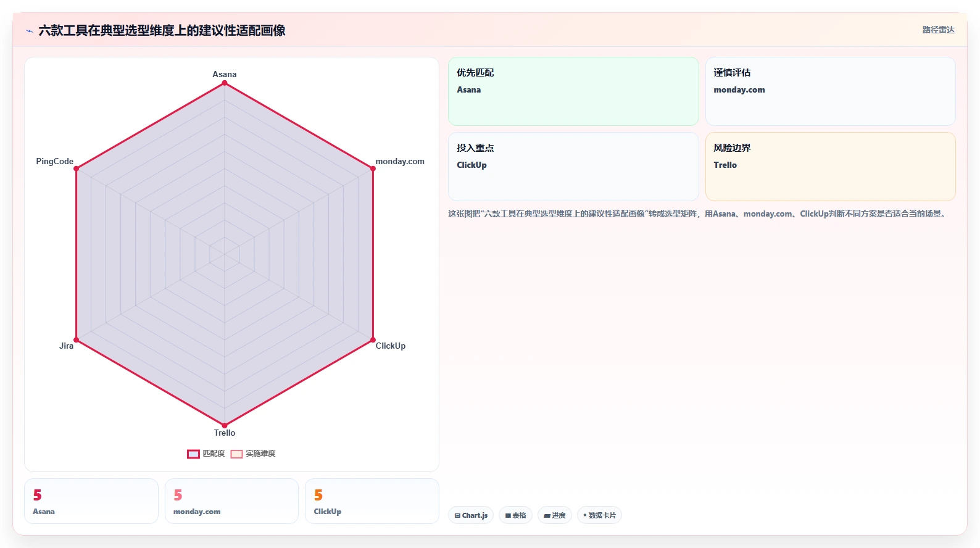Click the Asana axis label on chart
Image resolution: width=980 pixels, height=548 pixels.
pos(225,74)
